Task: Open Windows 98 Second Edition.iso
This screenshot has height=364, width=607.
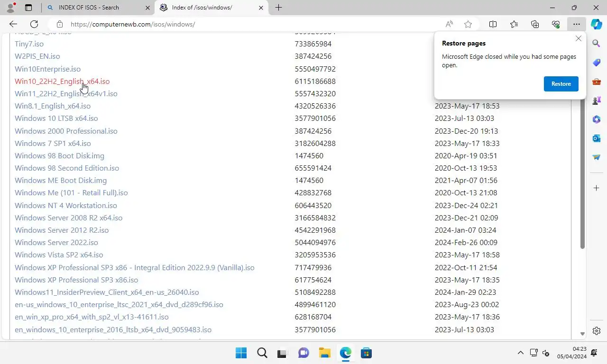Action: coord(67,168)
